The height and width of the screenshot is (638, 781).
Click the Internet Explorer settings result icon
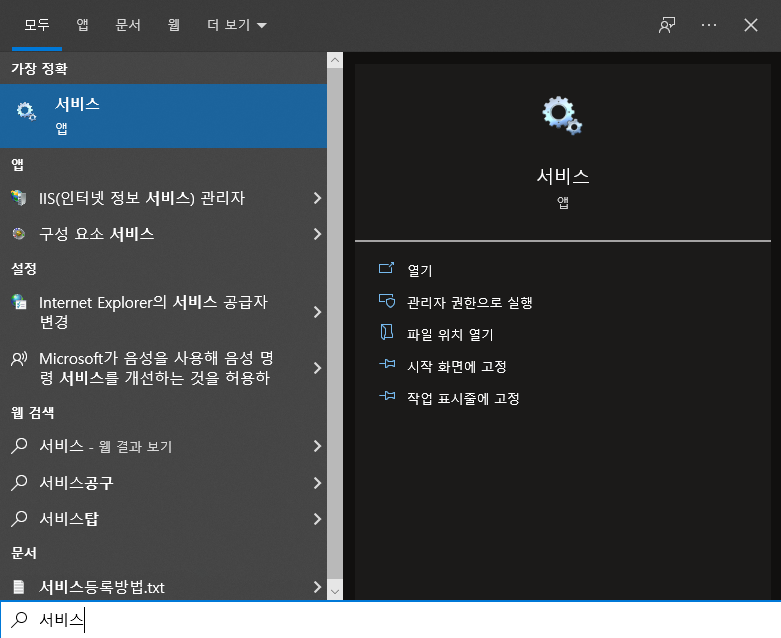click(x=19, y=302)
